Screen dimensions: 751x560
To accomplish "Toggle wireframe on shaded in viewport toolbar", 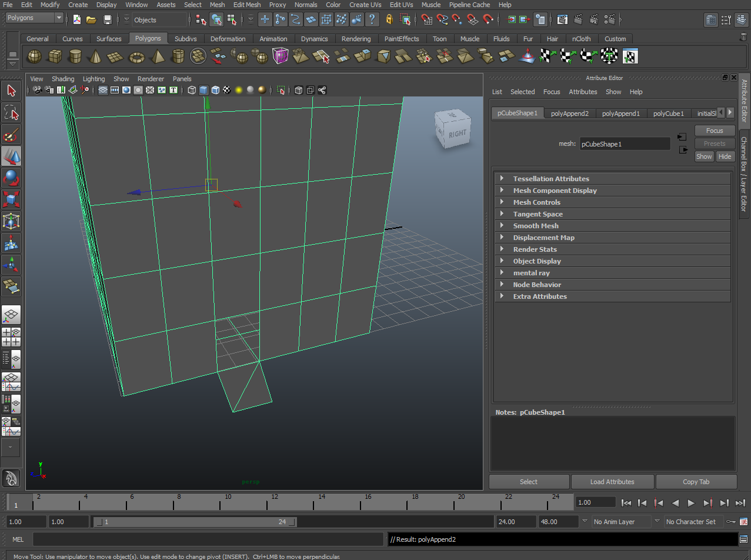I will 215,90.
